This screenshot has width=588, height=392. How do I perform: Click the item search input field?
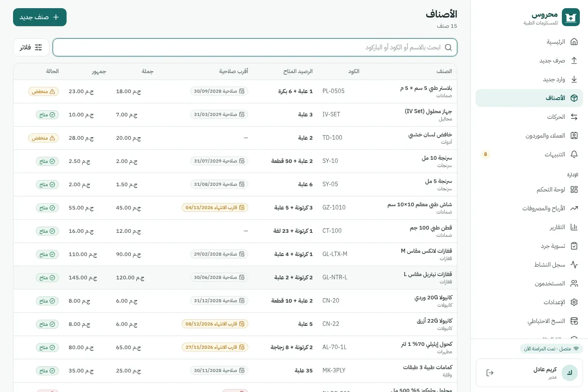(255, 47)
